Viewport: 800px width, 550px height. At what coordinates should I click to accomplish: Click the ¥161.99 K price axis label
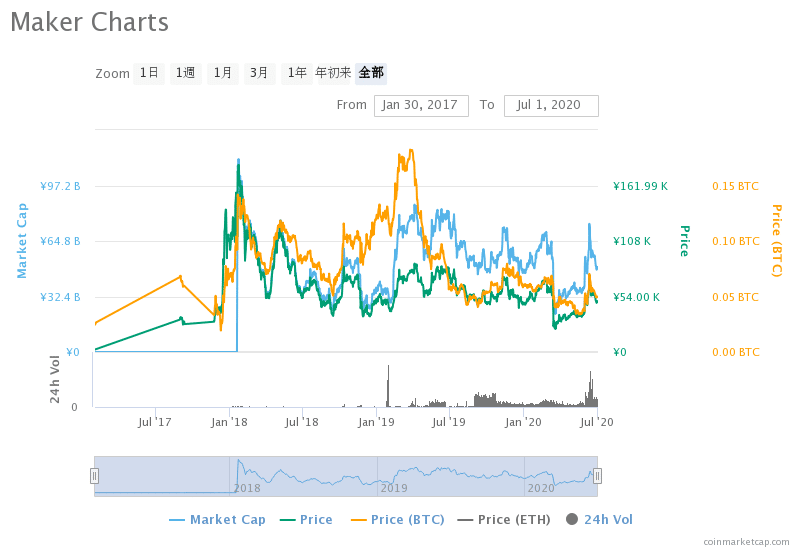click(640, 186)
